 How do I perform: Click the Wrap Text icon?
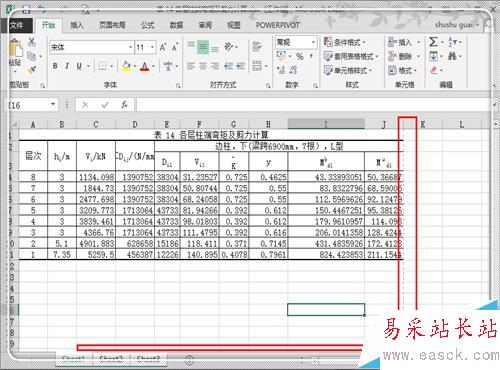[x=257, y=47]
